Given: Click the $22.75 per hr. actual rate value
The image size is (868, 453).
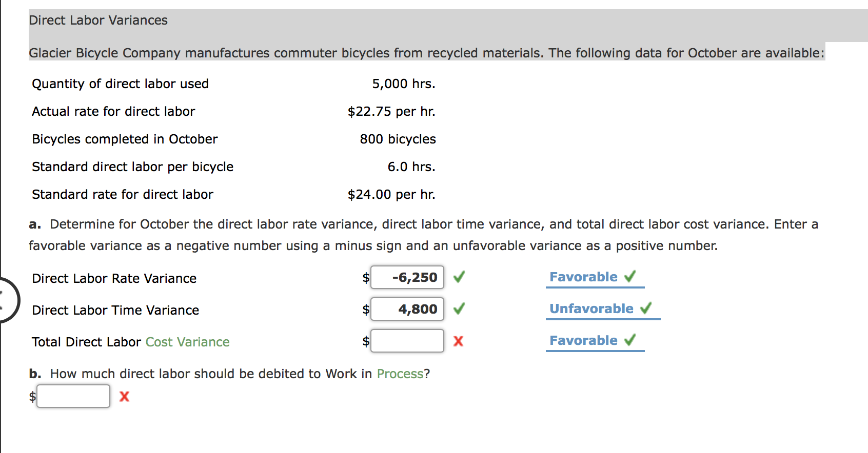Looking at the screenshot, I should [x=391, y=112].
